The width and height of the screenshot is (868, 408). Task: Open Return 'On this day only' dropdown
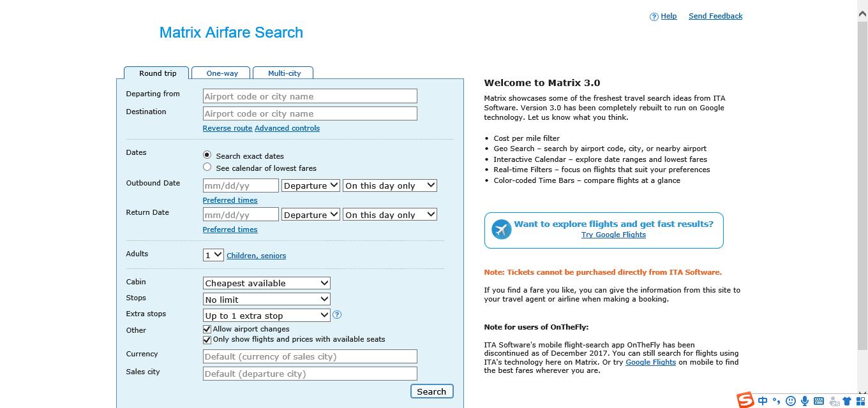(390, 215)
